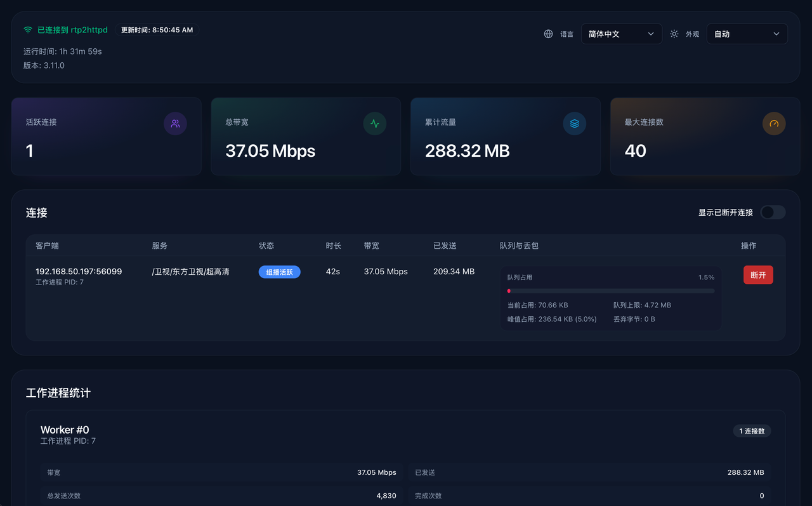The image size is (812, 506).
Task: Click the 组播活跃 status badge
Action: click(x=279, y=272)
